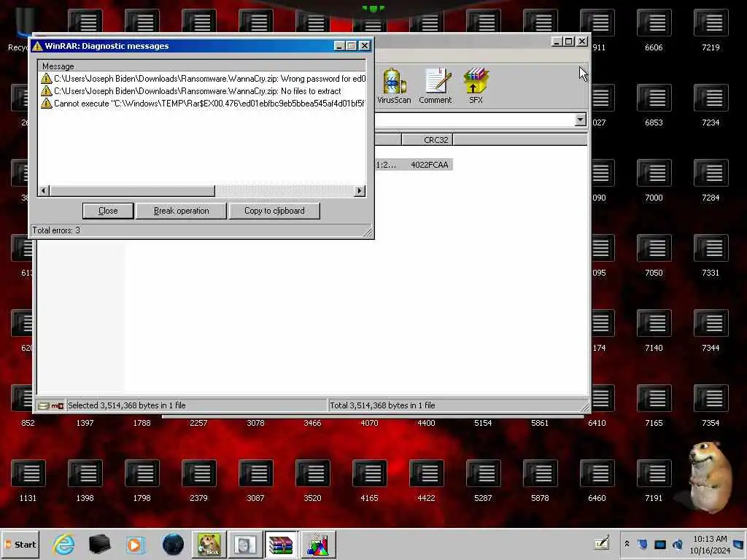Select desktop file icon labeled 7000

(x=654, y=181)
